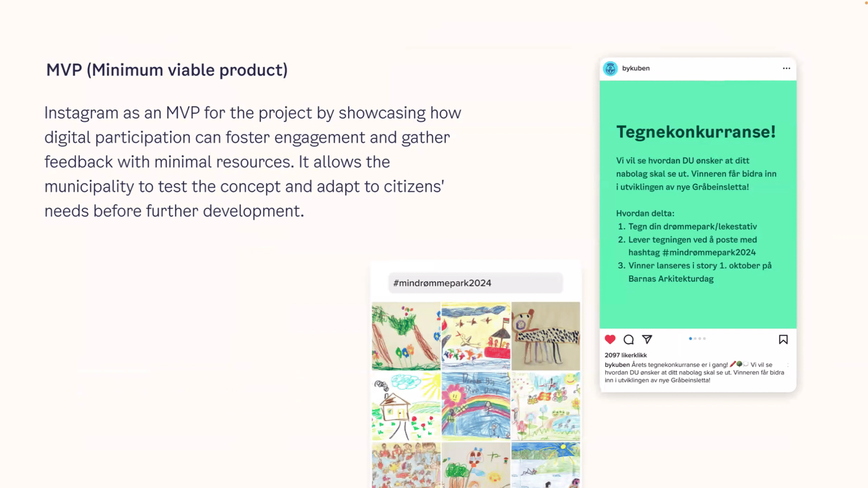Open the crowd of people drawing

click(x=406, y=465)
